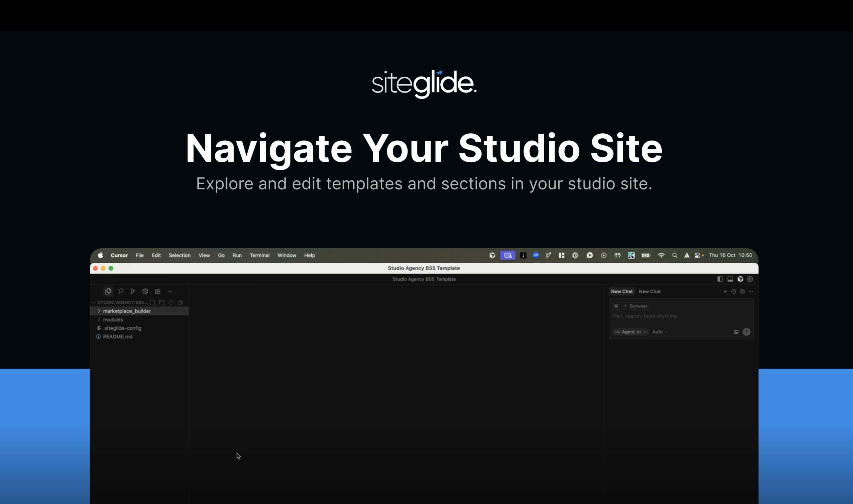Attach an image to the chat
853x504 pixels.
[736, 332]
